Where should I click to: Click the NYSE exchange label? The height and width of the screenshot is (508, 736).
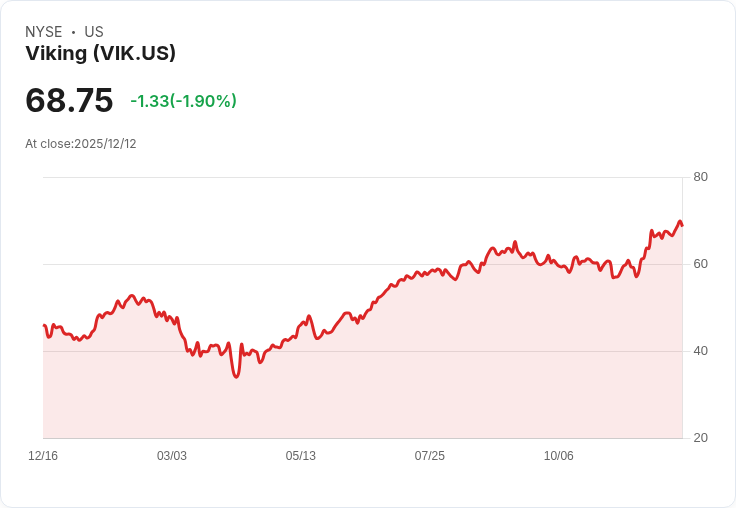point(44,32)
